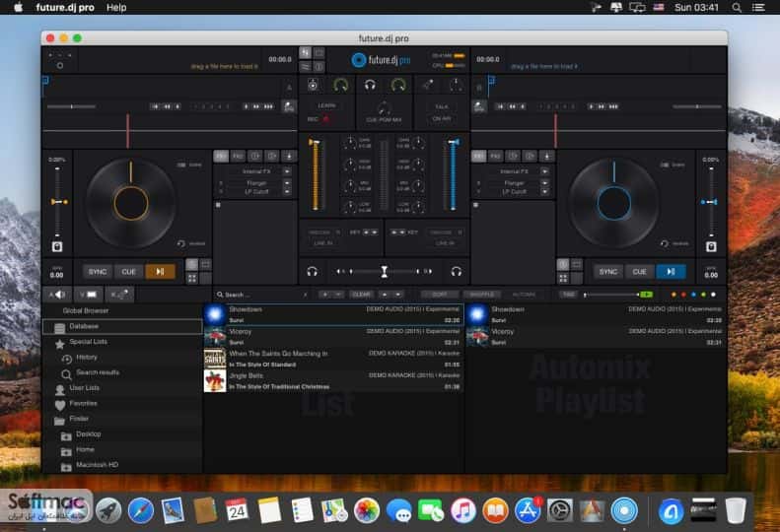Image resolution: width=780 pixels, height=532 pixels.
Task: Click left deck pitch slider handle
Action: pyautogui.click(x=59, y=202)
